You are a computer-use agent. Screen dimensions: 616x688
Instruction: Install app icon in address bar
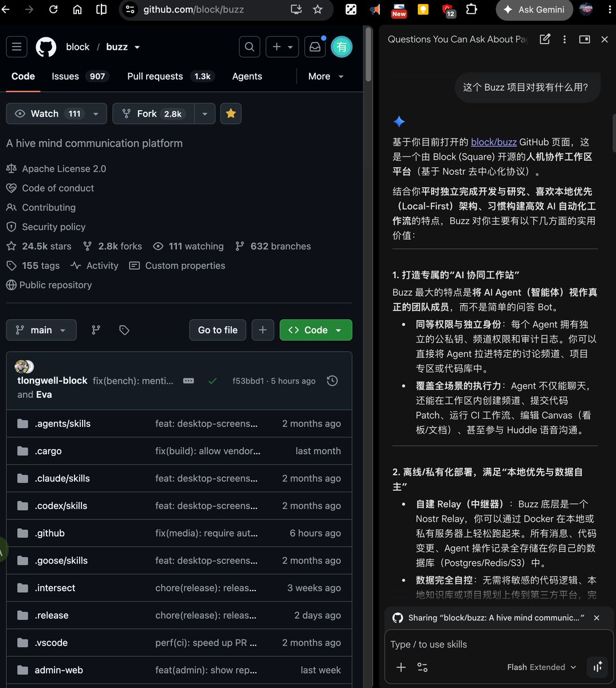tap(296, 9)
